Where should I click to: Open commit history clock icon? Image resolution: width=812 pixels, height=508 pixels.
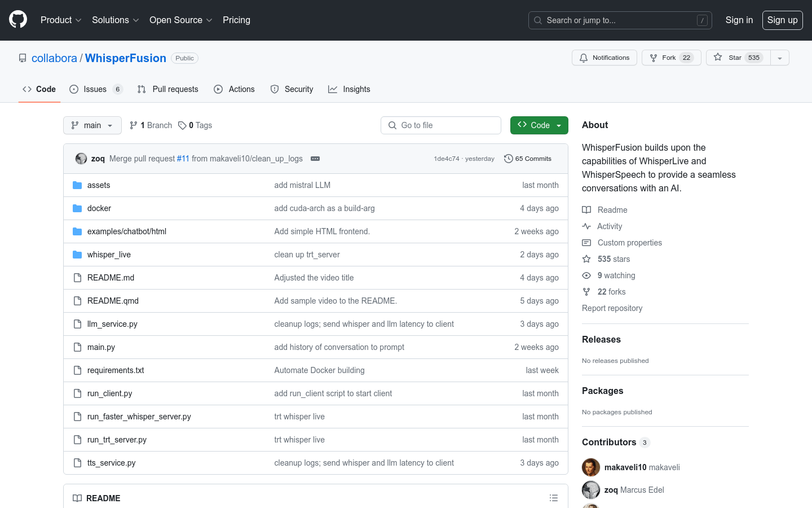[508, 159]
